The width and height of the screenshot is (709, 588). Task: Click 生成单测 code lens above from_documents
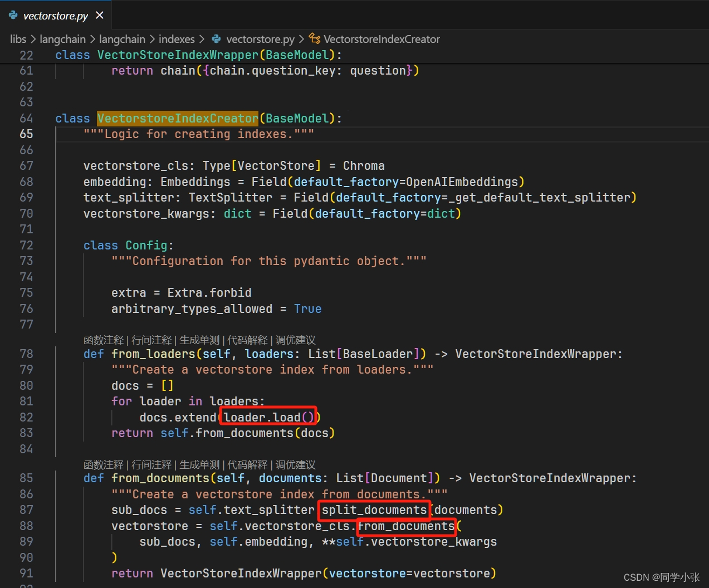coord(199,464)
